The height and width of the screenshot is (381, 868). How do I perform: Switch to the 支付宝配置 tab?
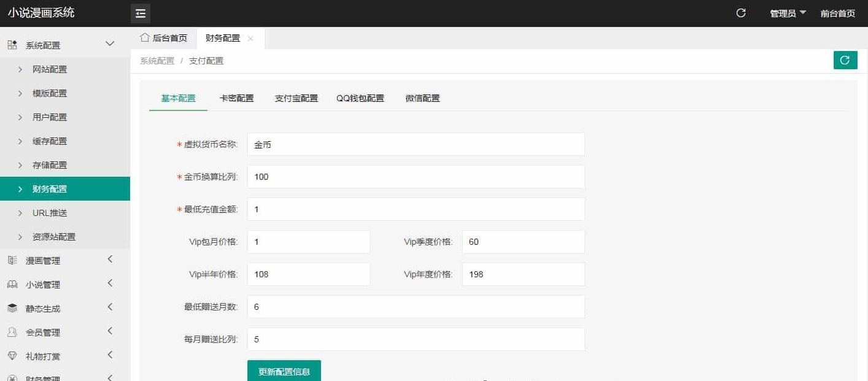296,98
